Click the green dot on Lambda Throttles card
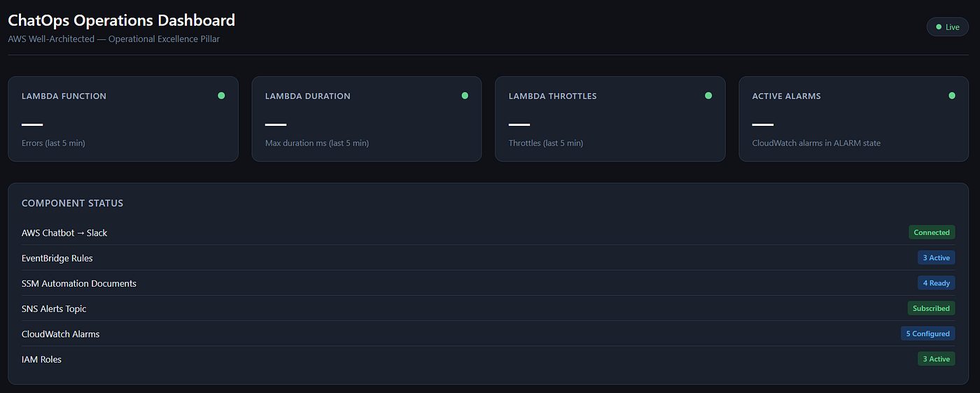The image size is (980, 393). point(708,96)
